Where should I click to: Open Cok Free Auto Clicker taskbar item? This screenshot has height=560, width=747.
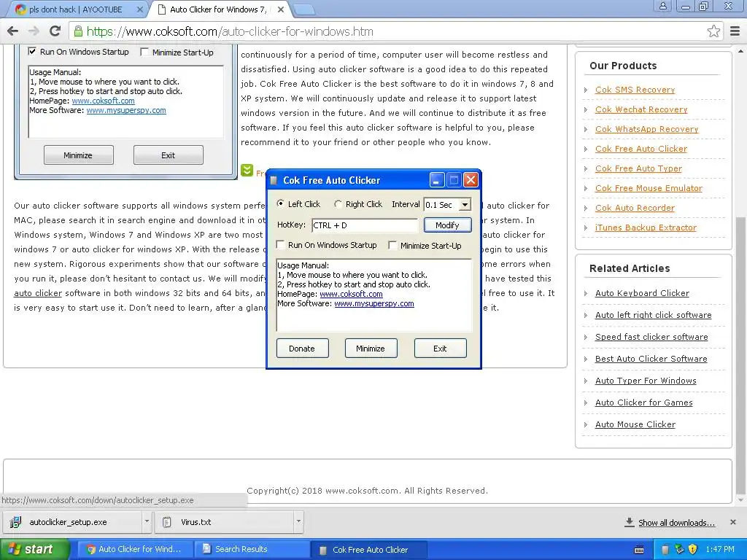(370, 550)
